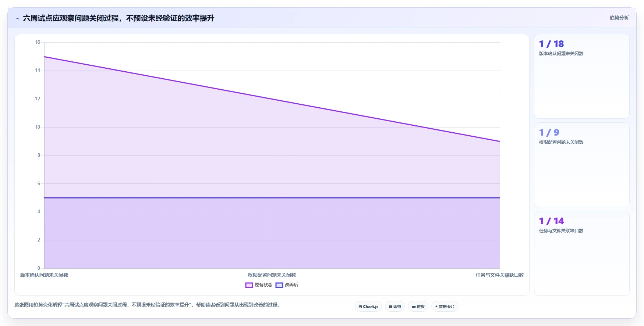Image resolution: width=644 pixels, height=326 pixels.
Task: Click the 原有状态 legend label
Action: [263, 285]
